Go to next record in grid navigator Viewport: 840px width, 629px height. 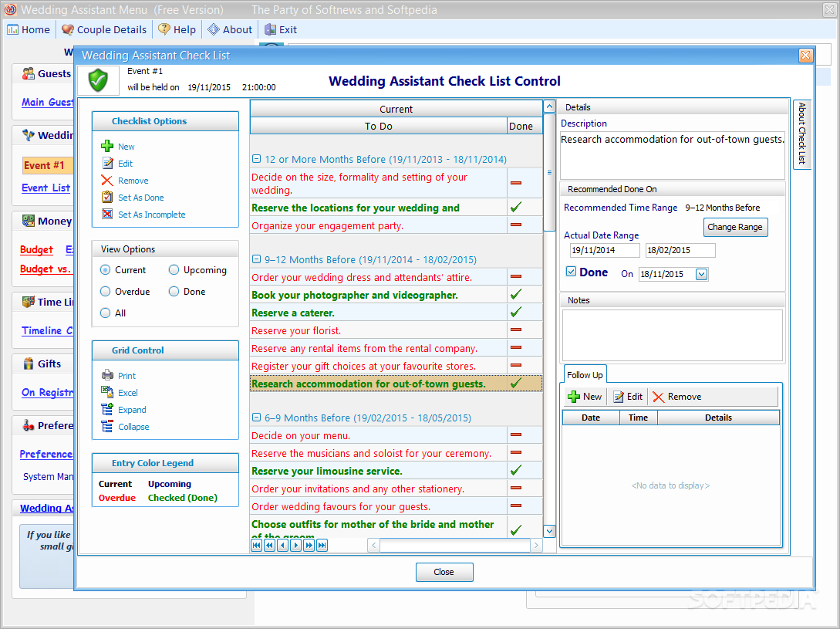[x=295, y=546]
